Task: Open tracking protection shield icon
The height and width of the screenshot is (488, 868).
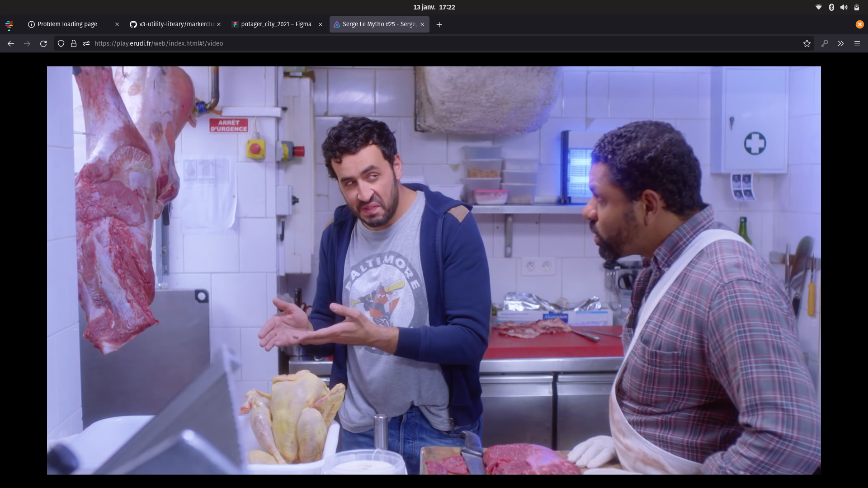Action: click(x=61, y=43)
